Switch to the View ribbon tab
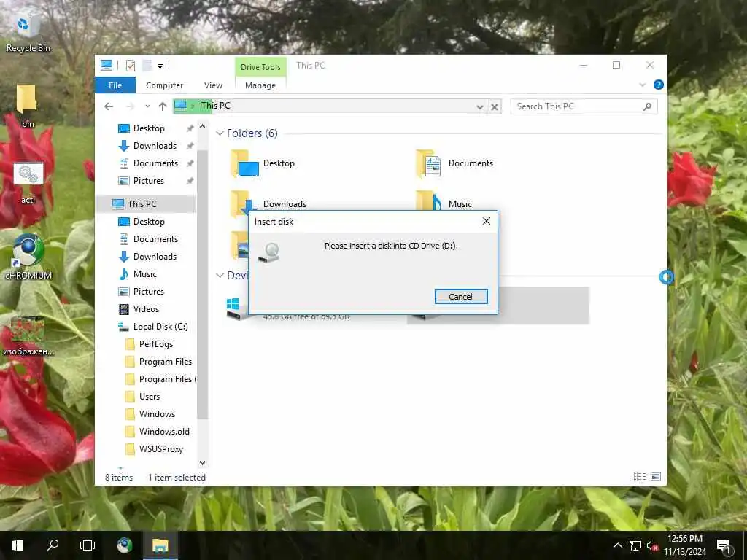This screenshot has height=560, width=747. point(213,85)
